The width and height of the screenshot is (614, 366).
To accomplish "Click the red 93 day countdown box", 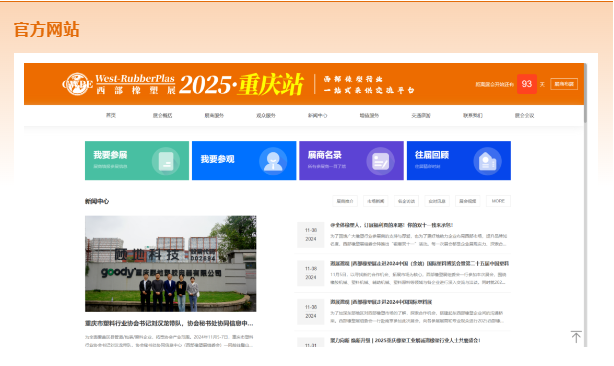I will click(x=527, y=84).
